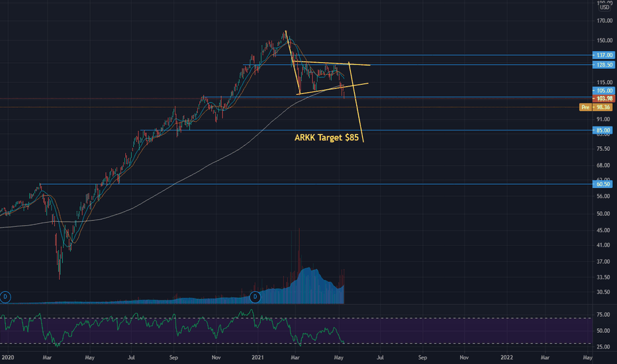Select the blue 85.00 line price label
617x364 pixels.
[x=602, y=130]
